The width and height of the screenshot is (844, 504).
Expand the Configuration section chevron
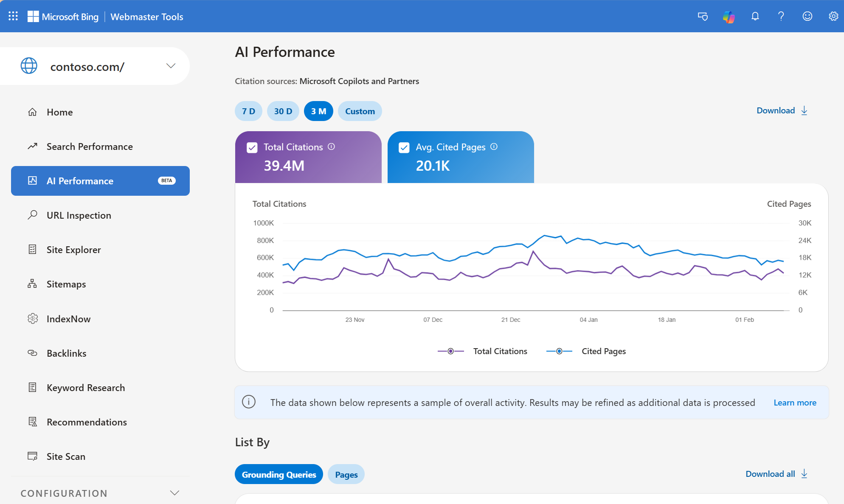click(x=174, y=493)
